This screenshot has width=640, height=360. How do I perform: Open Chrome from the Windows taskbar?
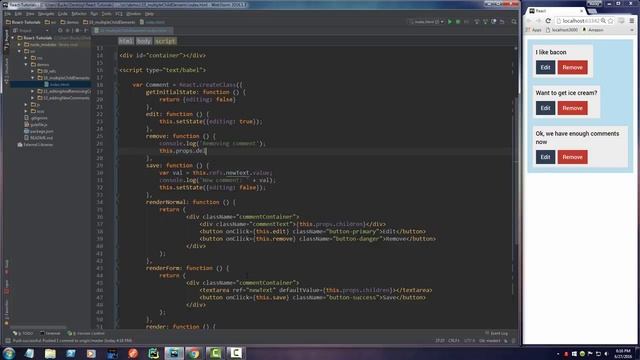pos(194,353)
